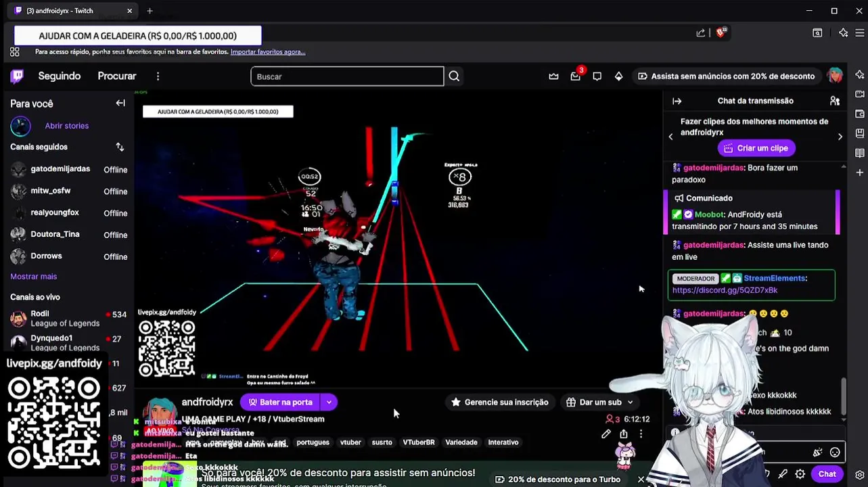
Task: Share the stream with share icon
Action: 623,434
